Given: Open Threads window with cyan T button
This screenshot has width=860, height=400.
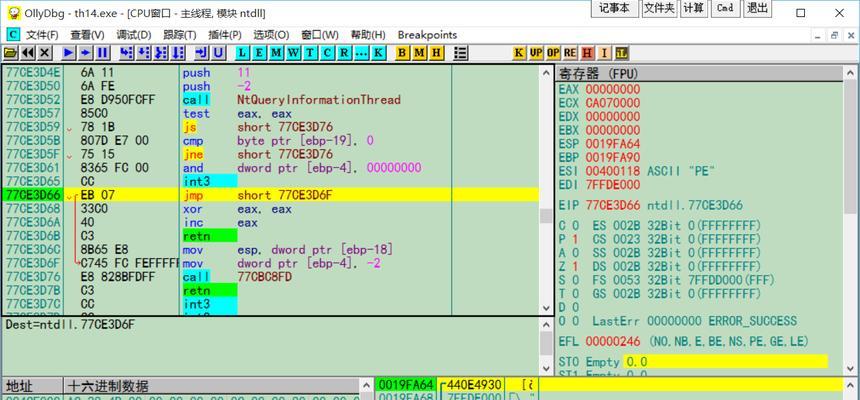Looking at the screenshot, I should [x=311, y=53].
